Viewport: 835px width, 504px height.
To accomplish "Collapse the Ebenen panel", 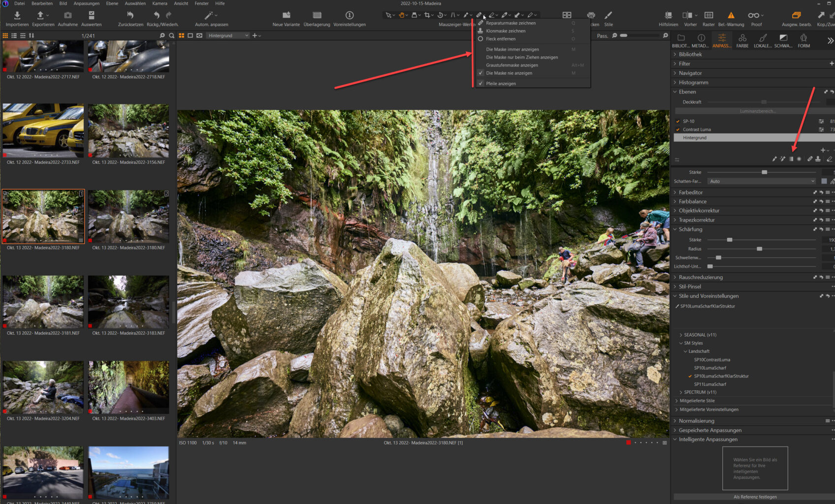I will tap(675, 92).
